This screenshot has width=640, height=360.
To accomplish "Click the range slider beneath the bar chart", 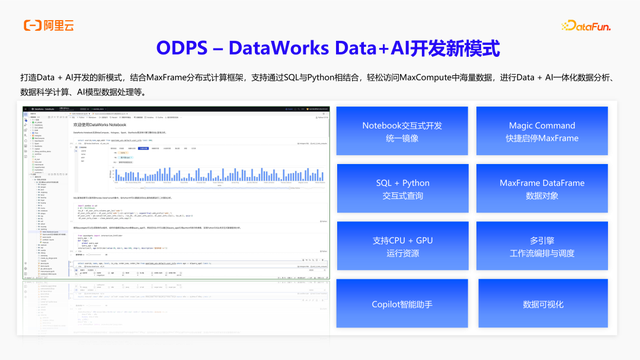I will pos(220,188).
